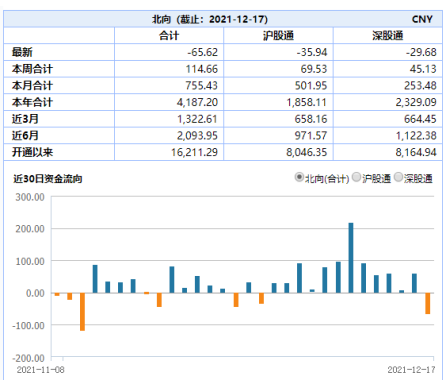Click the tallest blue bar above 200
Viewport: 446px width, 381px height.
tap(351, 258)
